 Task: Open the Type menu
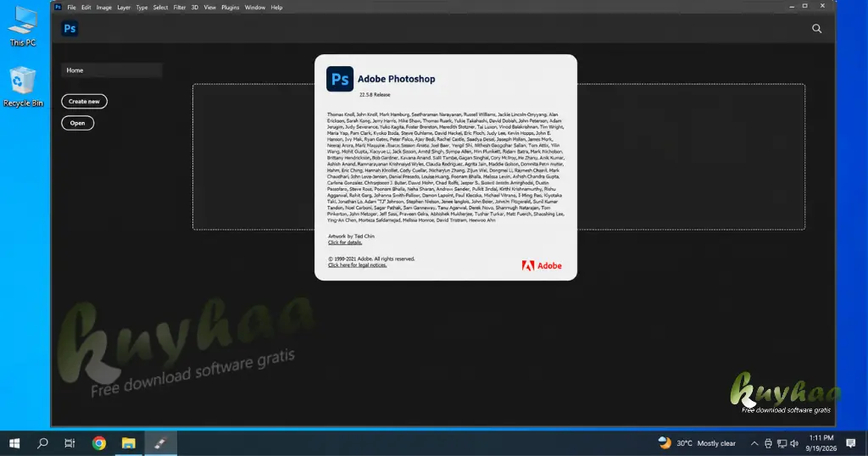pos(142,7)
